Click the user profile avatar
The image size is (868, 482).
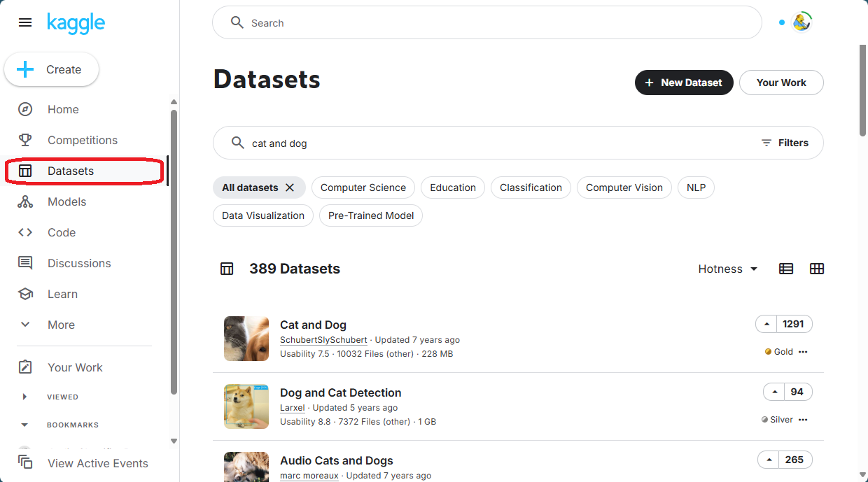coord(801,22)
